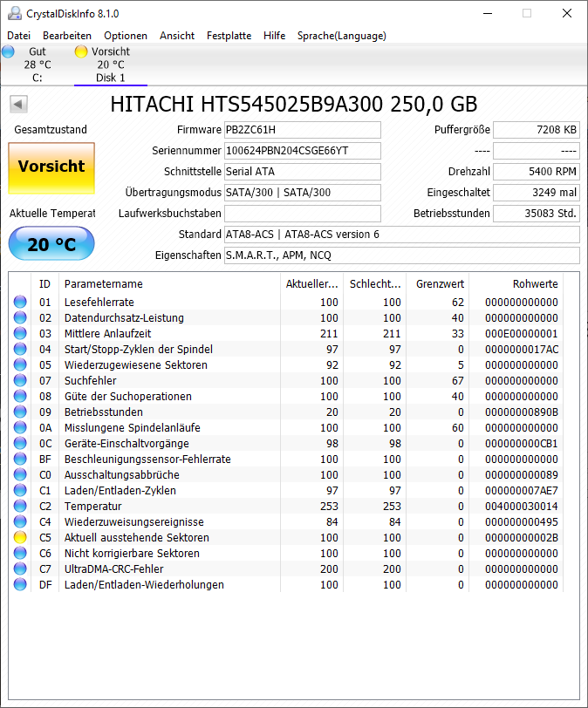Click the Schnittstelle field Serial ATA
Screen dimensions: 588x708
click(x=303, y=172)
